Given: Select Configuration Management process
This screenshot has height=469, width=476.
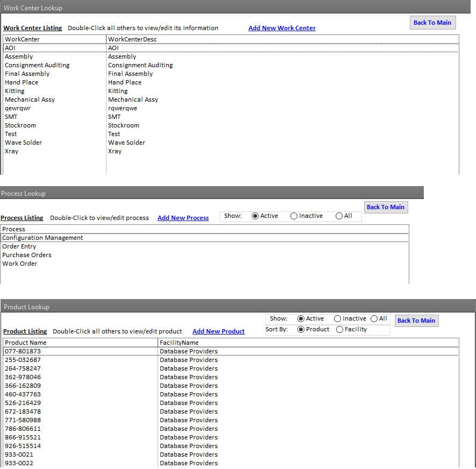Looking at the screenshot, I should (204, 238).
